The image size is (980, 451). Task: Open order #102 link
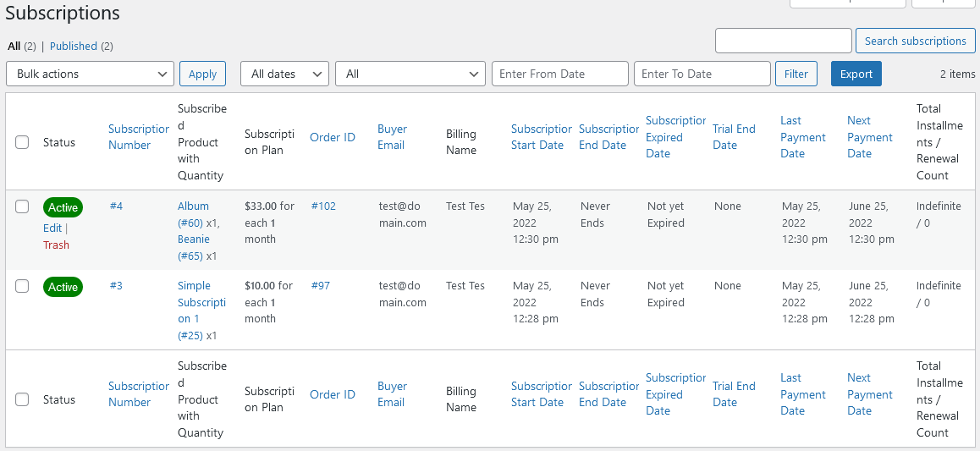[x=323, y=206]
